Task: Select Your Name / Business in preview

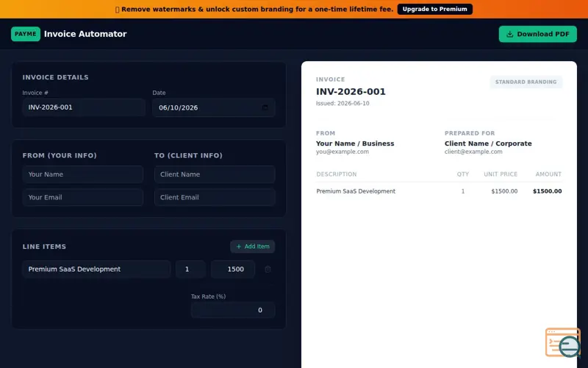Action: [355, 144]
